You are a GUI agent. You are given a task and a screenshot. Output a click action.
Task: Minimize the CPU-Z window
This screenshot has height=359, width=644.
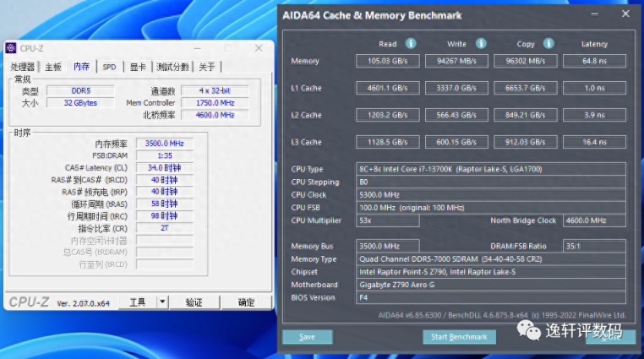pyautogui.click(x=198, y=48)
